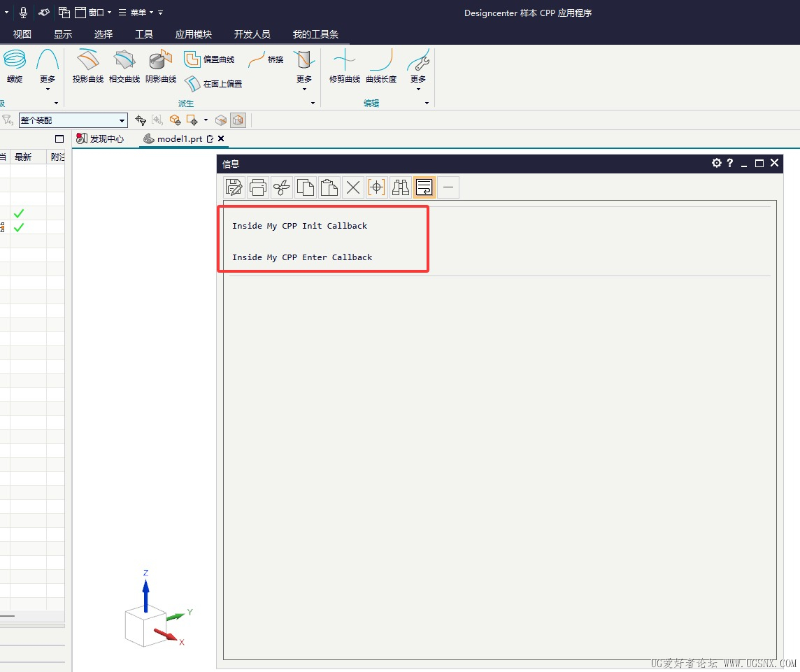Click the Curve Length (曲线长度) tool

[381, 66]
